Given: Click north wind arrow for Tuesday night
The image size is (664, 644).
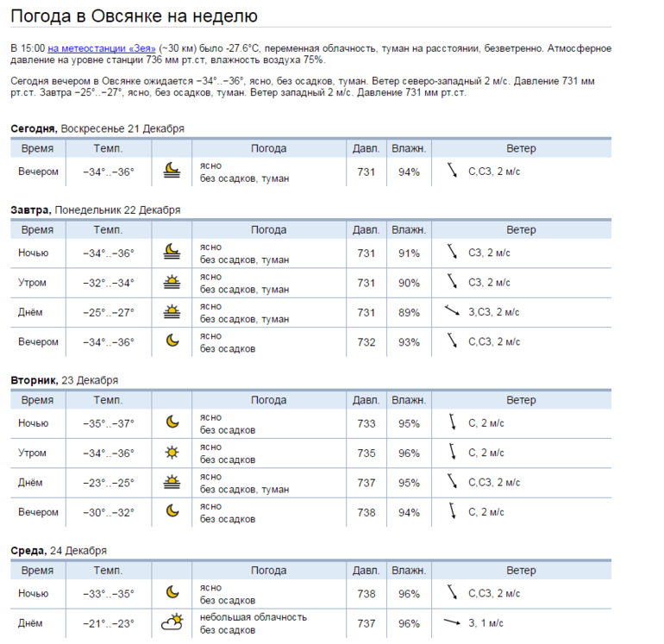Looking at the screenshot, I should point(452,422).
